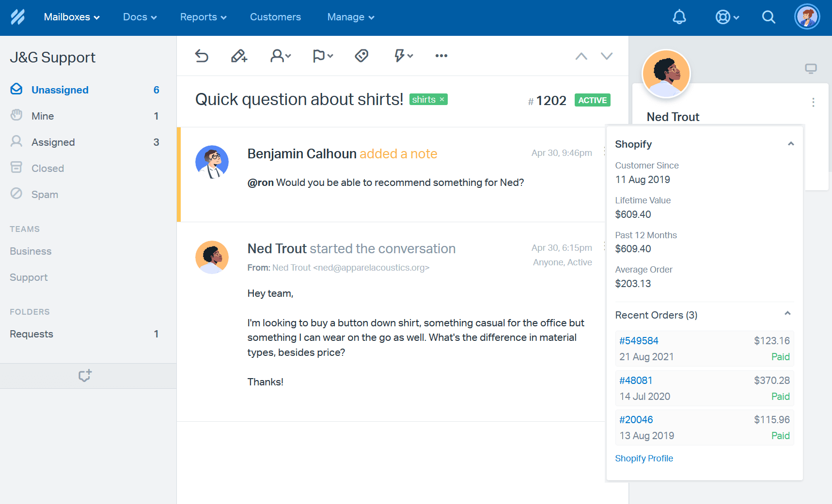Select the Closed folder in sidebar
Screen dimensions: 832x504
pos(47,168)
